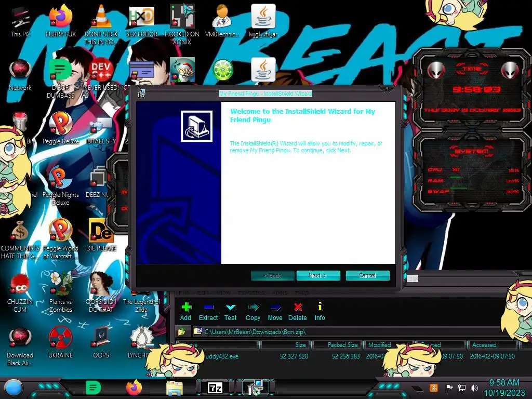Viewport: 532px width, 399px height.
Task: Switch to 7-Zip from the taskbar
Action: click(215, 388)
